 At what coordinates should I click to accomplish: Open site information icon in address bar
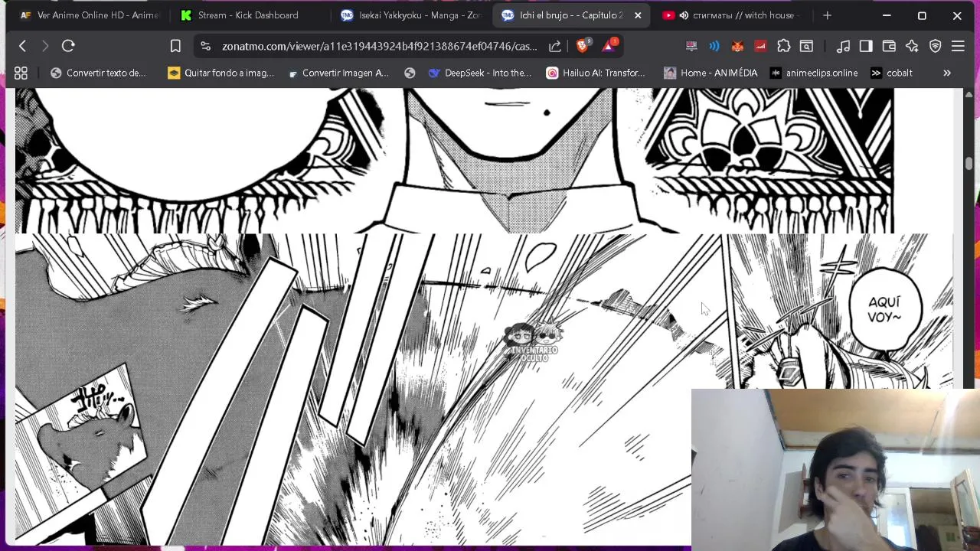[x=205, y=46]
